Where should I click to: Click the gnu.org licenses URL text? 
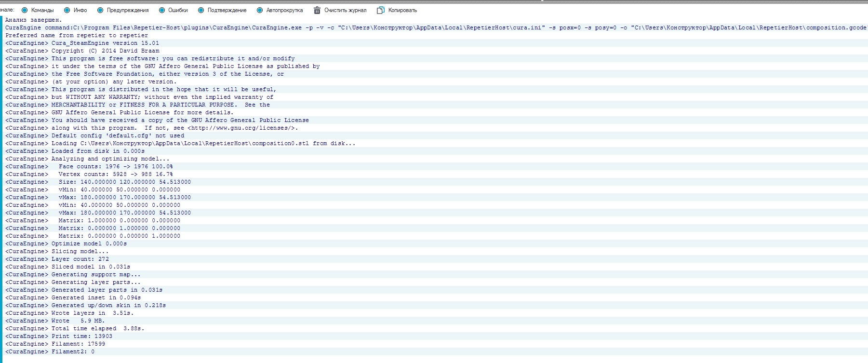point(242,128)
